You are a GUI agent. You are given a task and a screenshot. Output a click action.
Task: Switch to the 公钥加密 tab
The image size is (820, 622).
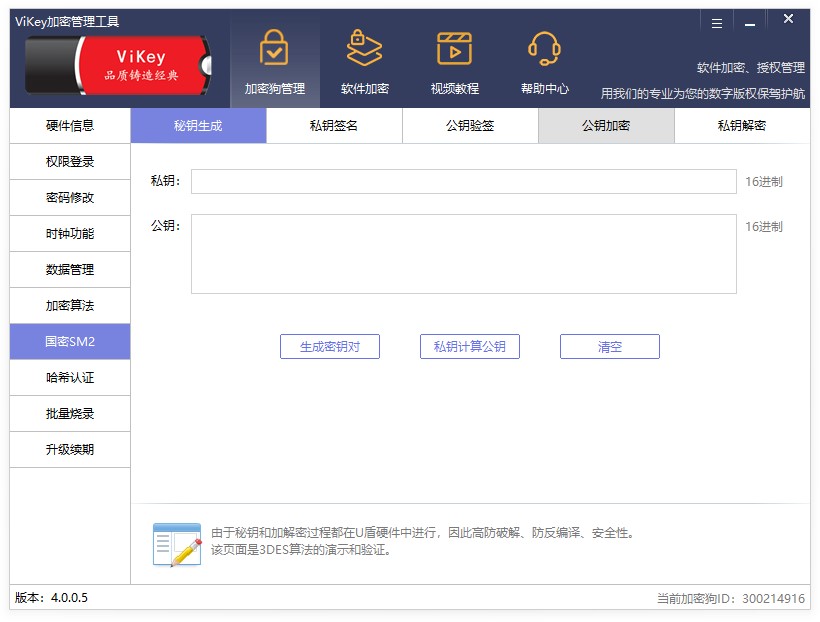(x=606, y=126)
